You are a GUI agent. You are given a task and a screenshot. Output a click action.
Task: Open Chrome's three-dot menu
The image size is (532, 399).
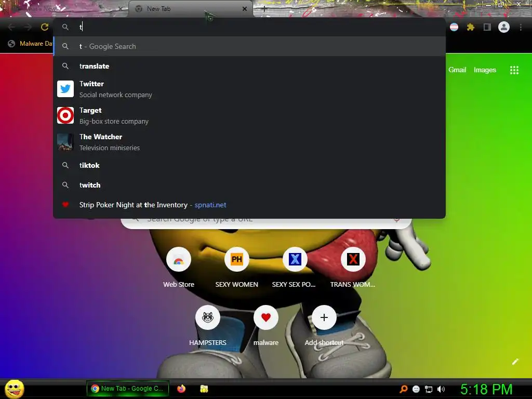pyautogui.click(x=521, y=27)
